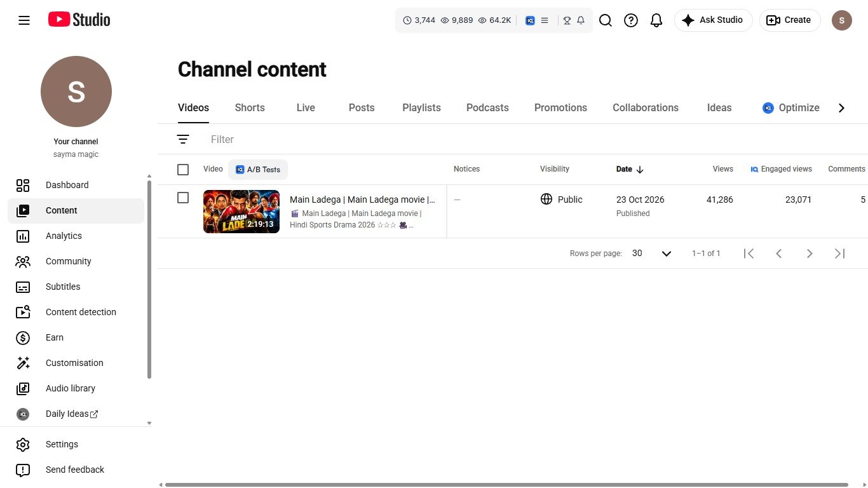The width and height of the screenshot is (868, 488).
Task: Open the vidIQ Optimize tab
Action: tap(791, 108)
